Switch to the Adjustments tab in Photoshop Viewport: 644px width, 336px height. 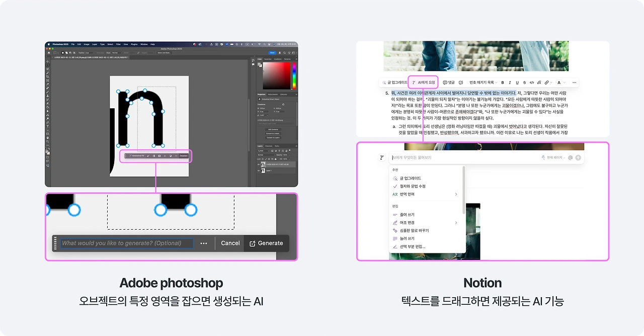coord(273,94)
